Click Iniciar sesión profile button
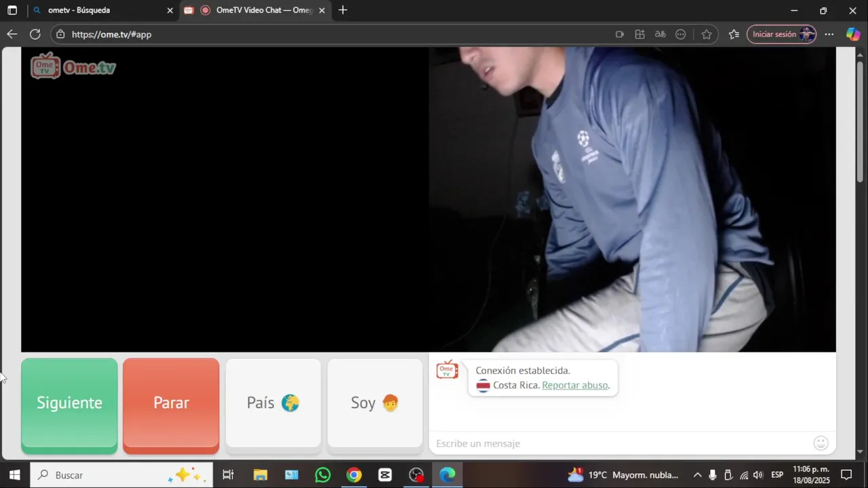 click(x=781, y=34)
